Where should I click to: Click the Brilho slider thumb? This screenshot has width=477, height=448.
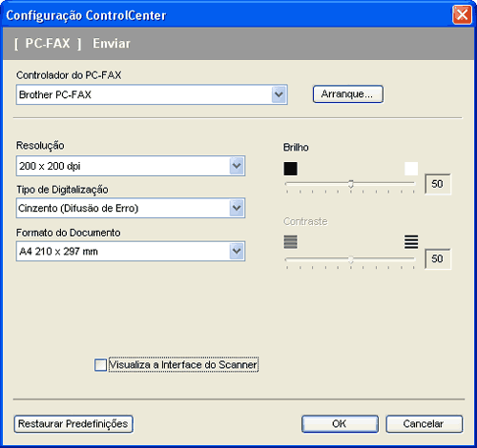click(x=351, y=184)
